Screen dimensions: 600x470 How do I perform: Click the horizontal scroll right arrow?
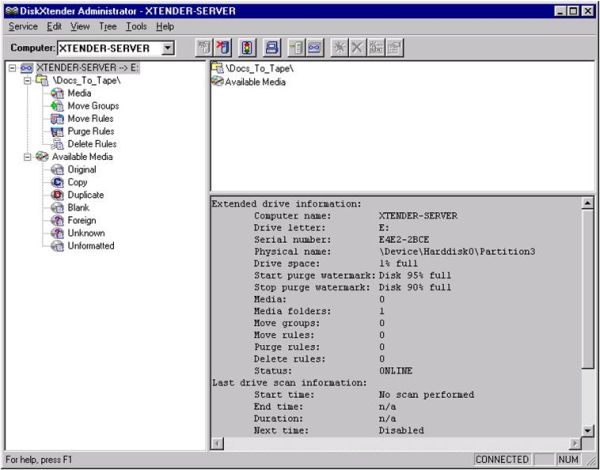(574, 444)
